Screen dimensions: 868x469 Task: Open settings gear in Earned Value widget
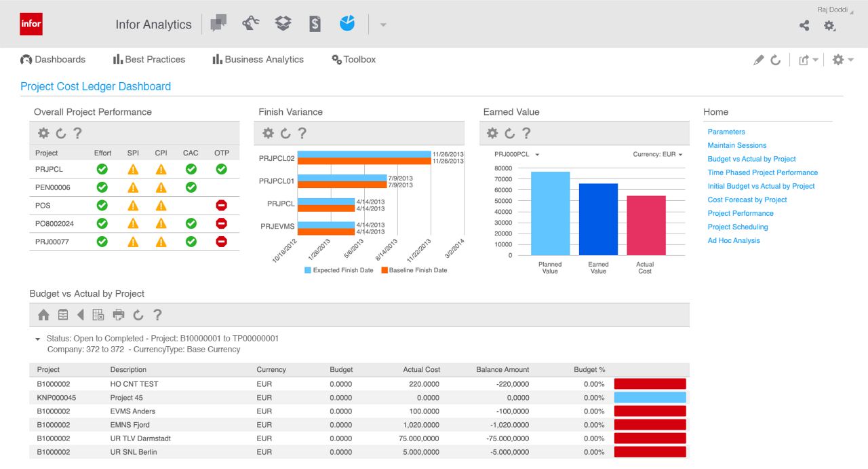[x=492, y=133]
